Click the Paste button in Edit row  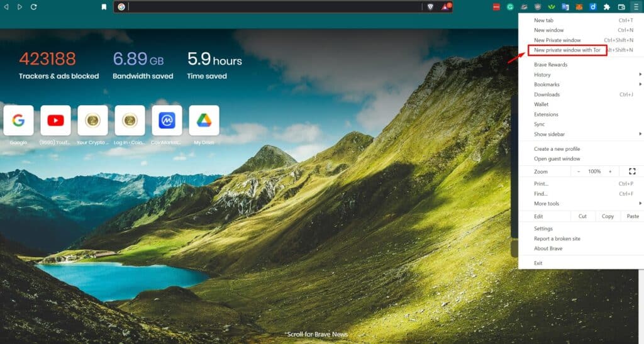coord(632,216)
